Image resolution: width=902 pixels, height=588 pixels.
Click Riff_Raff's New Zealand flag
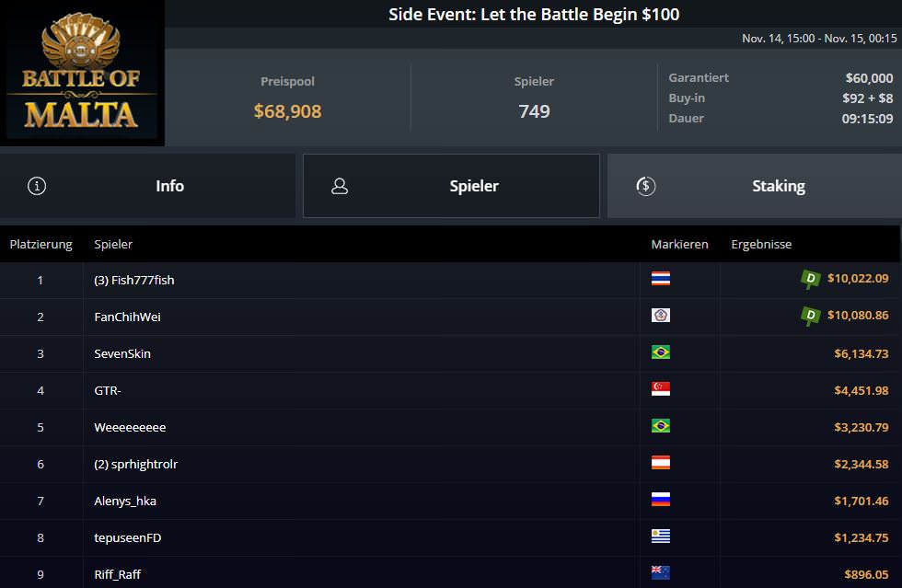point(660,573)
